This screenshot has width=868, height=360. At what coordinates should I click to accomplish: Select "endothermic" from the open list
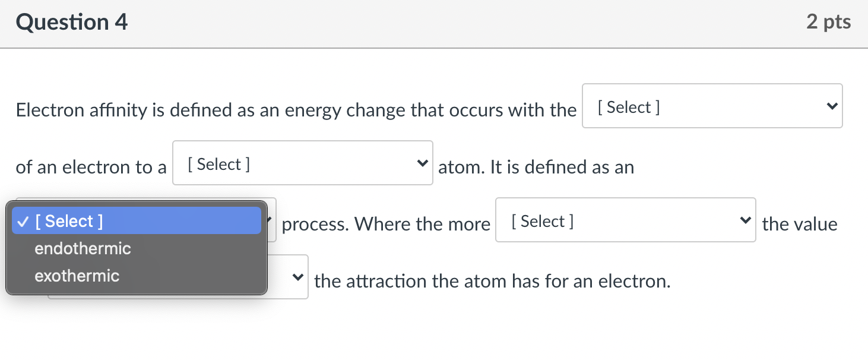pyautogui.click(x=83, y=248)
